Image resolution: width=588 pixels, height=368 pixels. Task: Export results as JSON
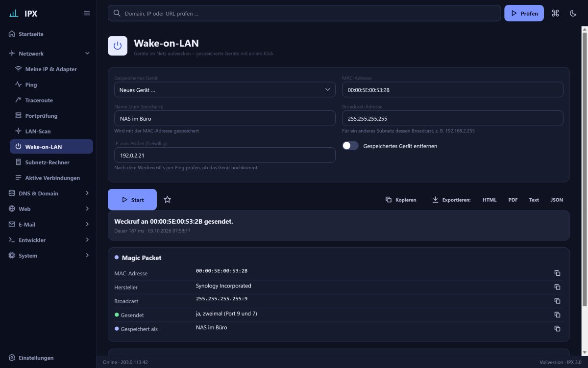point(557,200)
